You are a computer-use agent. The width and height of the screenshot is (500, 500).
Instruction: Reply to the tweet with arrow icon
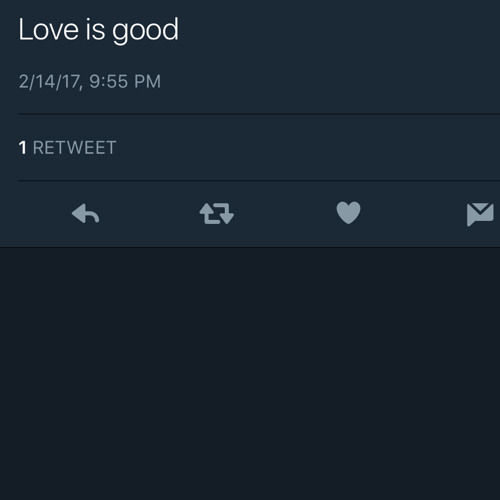[86, 213]
